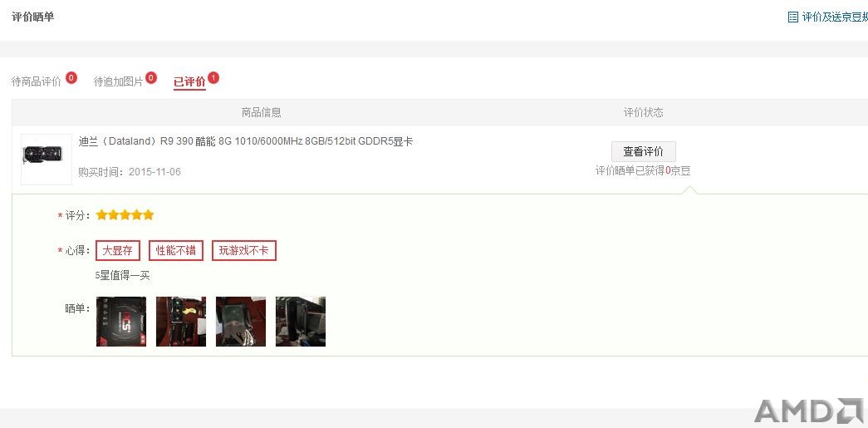The width and height of the screenshot is (868, 428).
Task: Open second review photo thumbnail
Action: tap(181, 322)
